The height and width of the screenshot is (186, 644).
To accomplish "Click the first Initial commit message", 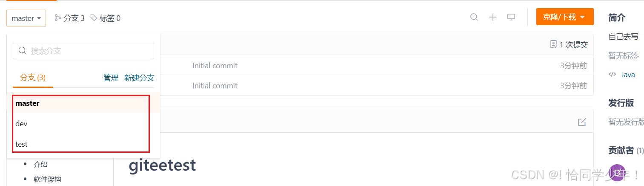I will (x=215, y=66).
